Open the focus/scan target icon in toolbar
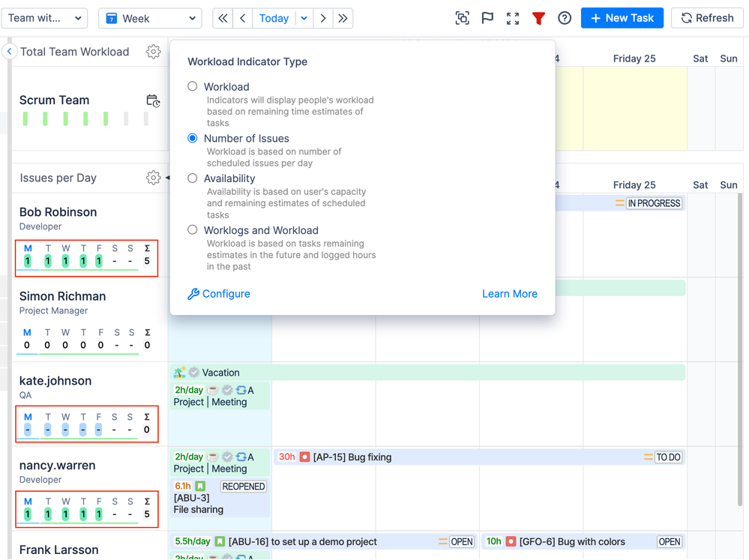Screen dimensions: 749x560 pos(462,18)
